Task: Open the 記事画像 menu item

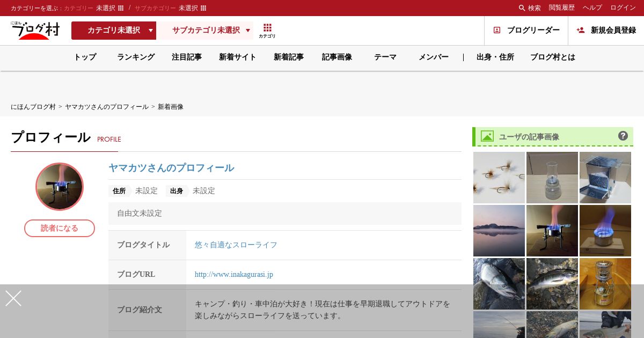Action: pos(337,57)
